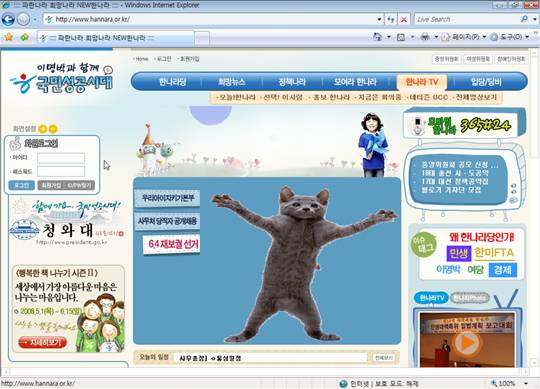Click the Add to Favorites green plus star

point(24,37)
